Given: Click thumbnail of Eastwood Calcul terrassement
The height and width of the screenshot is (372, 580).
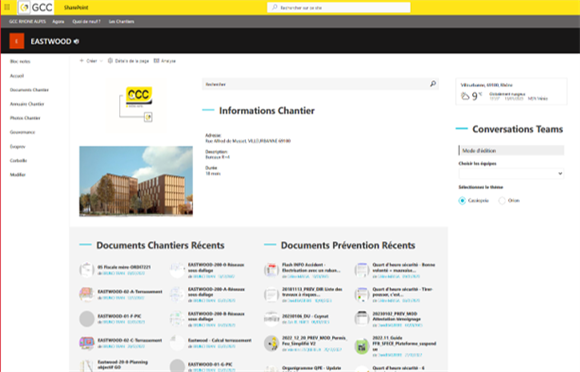Looking at the screenshot, I should click(177, 343).
